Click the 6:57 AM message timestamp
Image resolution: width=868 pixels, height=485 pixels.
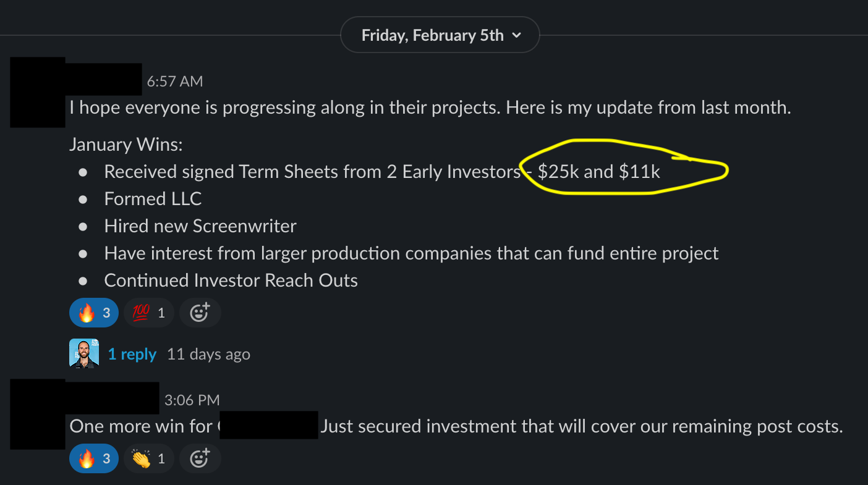point(175,81)
